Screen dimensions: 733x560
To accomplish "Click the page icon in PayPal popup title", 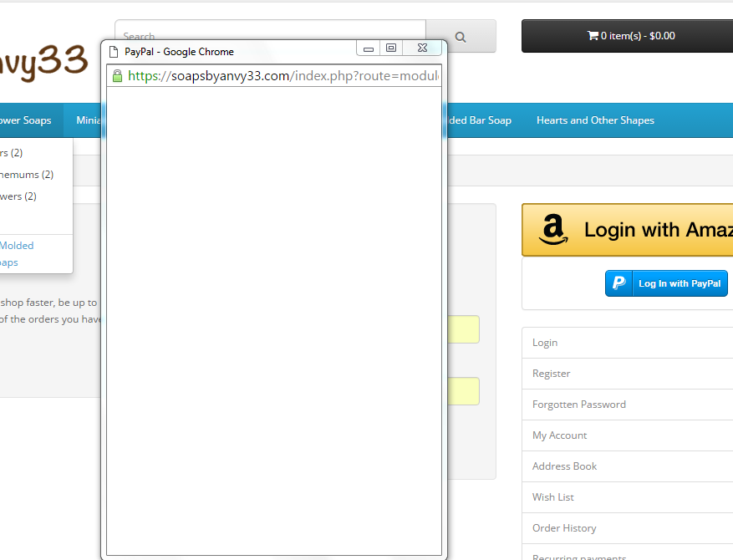I will (113, 52).
